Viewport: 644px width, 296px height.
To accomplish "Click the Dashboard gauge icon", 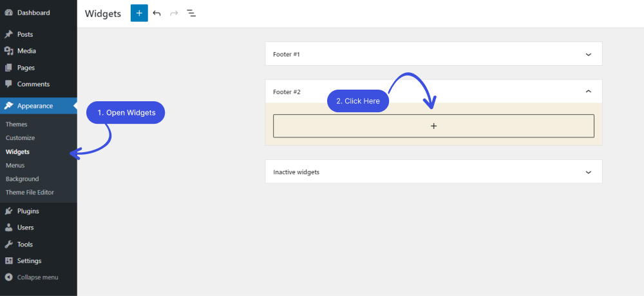I will click(x=8, y=13).
